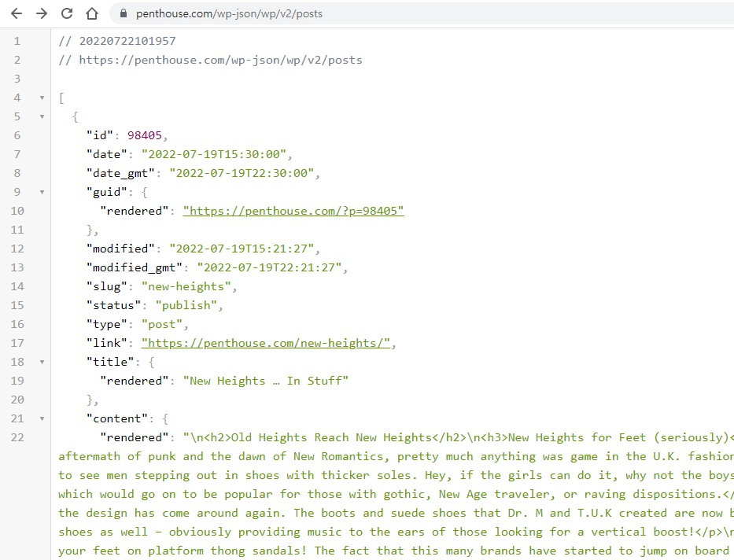Collapse the root array on line 4

pyautogui.click(x=42, y=98)
